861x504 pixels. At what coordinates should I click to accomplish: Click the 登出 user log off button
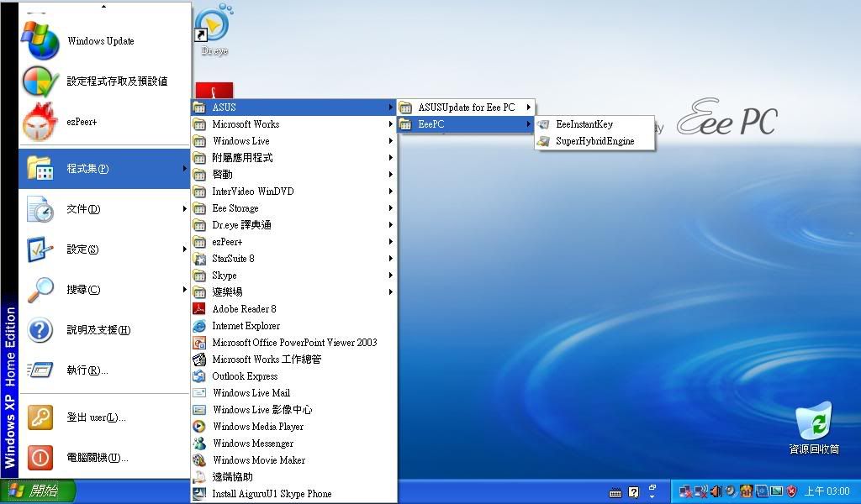click(x=96, y=417)
